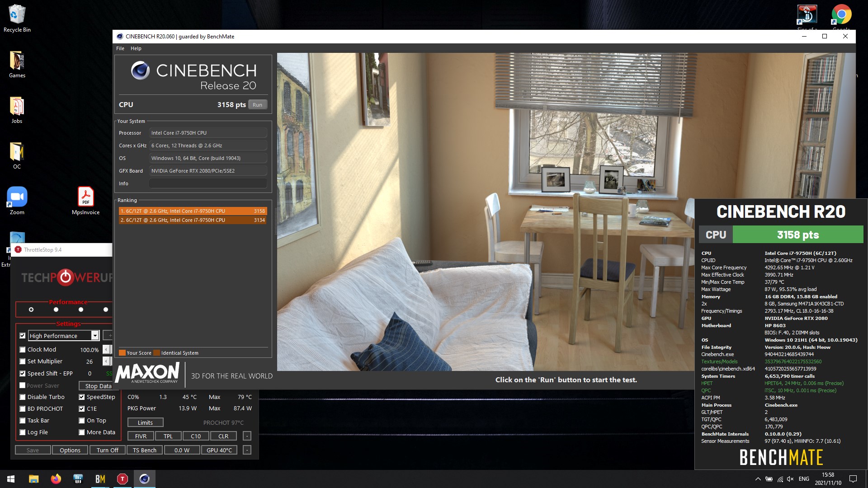Show hidden system tray icons
Image resolution: width=868 pixels, height=488 pixels.
click(758, 479)
